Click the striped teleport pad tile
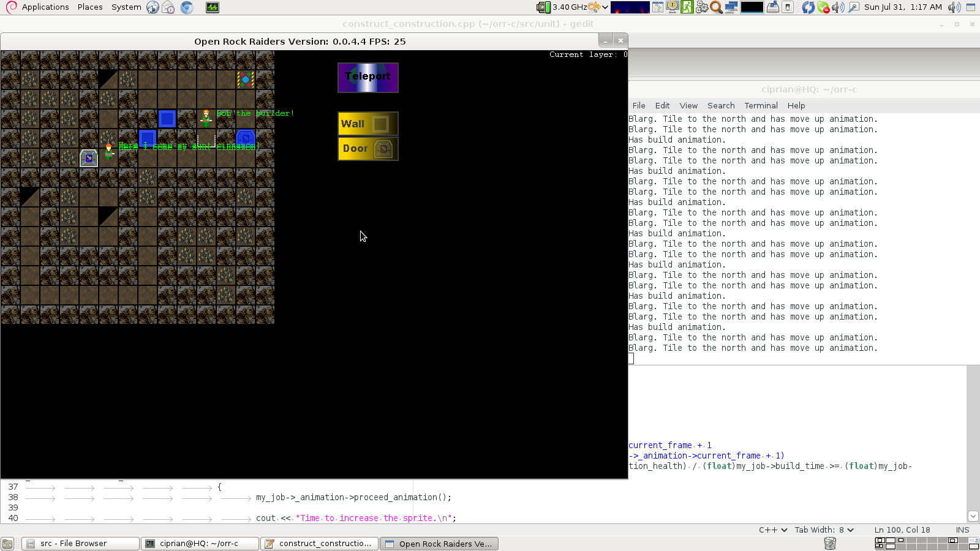This screenshot has height=551, width=980. pyautogui.click(x=246, y=79)
